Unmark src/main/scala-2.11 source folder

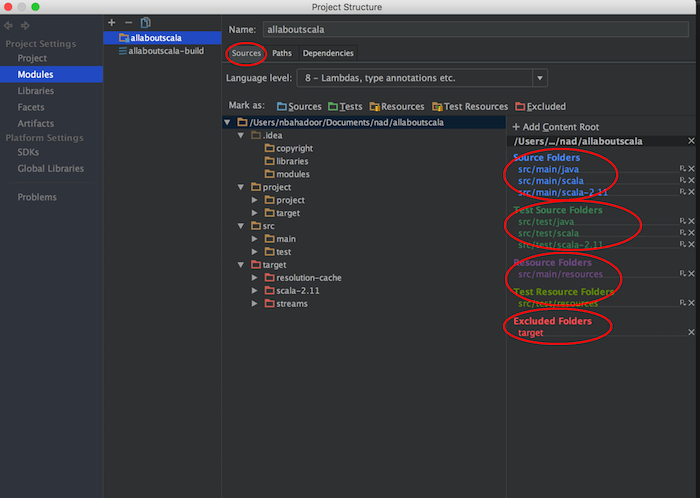click(x=692, y=192)
